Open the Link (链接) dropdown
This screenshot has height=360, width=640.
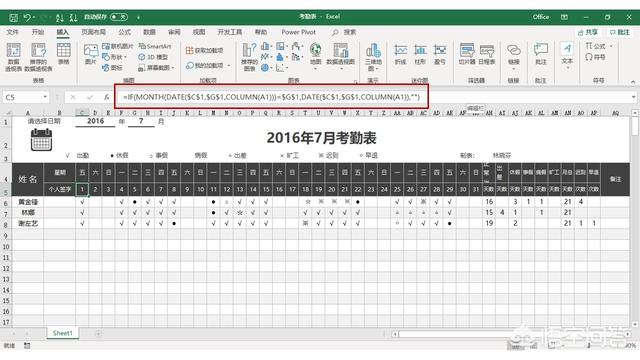(513, 56)
